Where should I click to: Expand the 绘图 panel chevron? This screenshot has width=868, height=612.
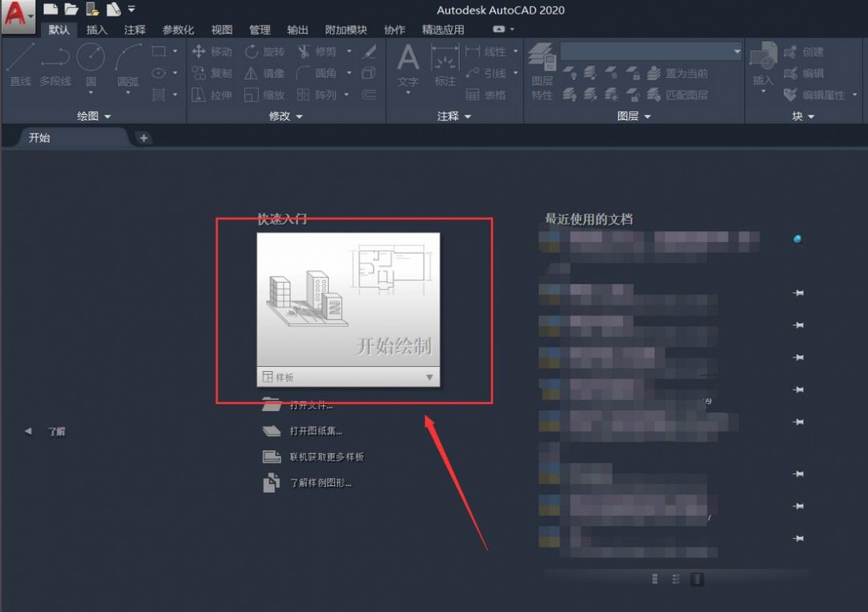(x=107, y=116)
